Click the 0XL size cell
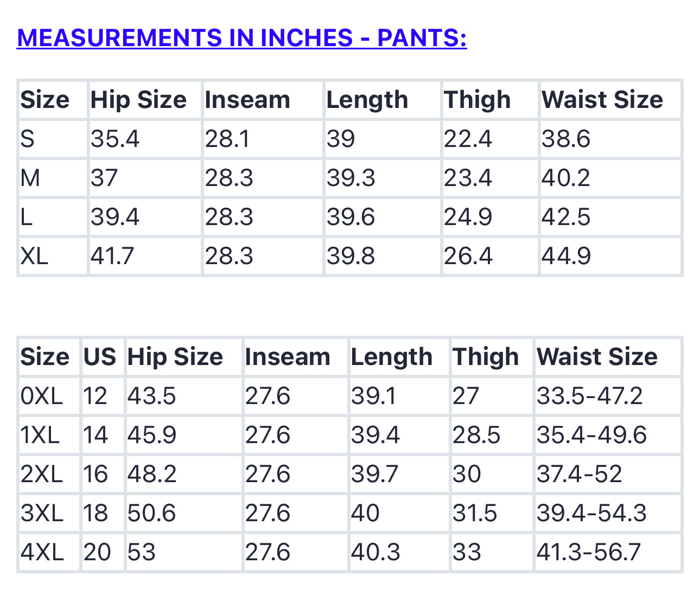 pyautogui.click(x=42, y=396)
